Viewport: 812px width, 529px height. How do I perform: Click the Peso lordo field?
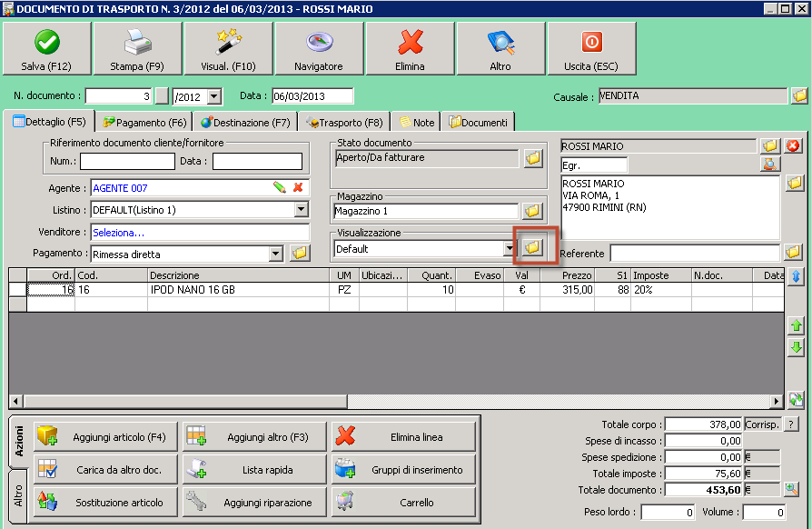668,512
